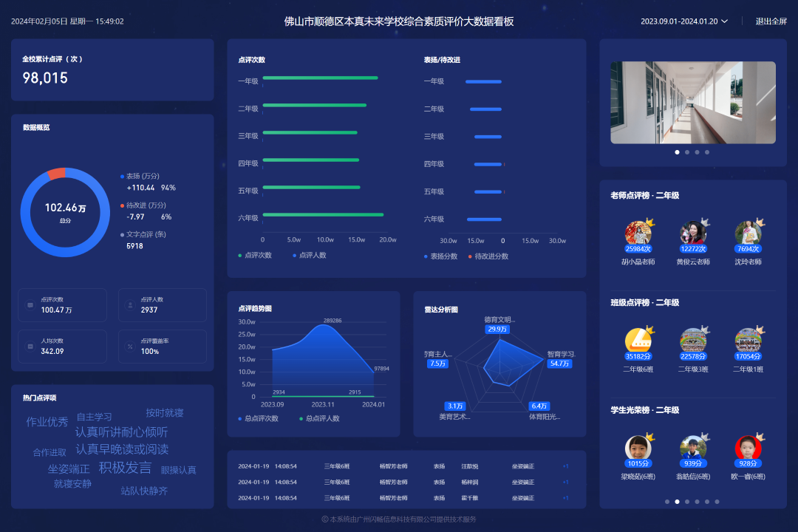Click the chevron next to the date range
798x532 pixels.
[x=725, y=21]
